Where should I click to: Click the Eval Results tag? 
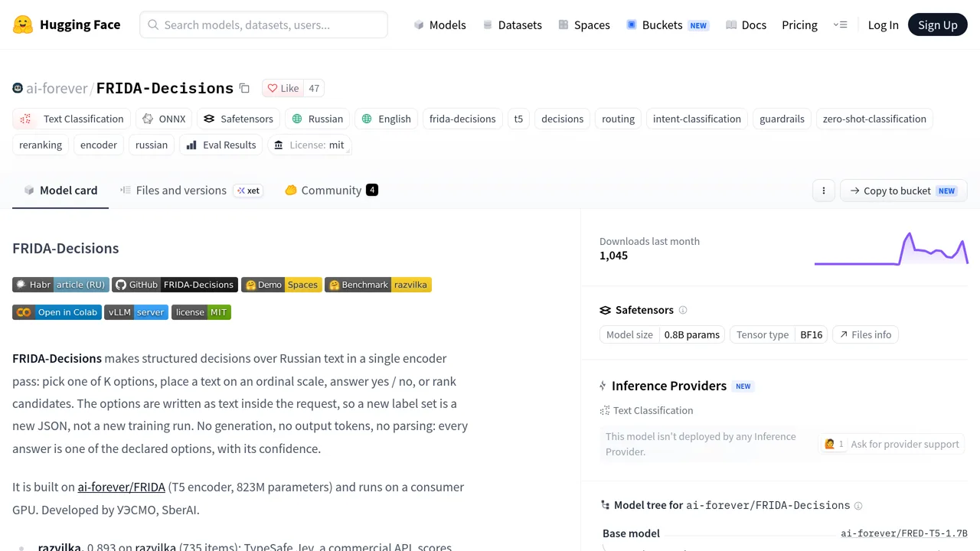221,145
